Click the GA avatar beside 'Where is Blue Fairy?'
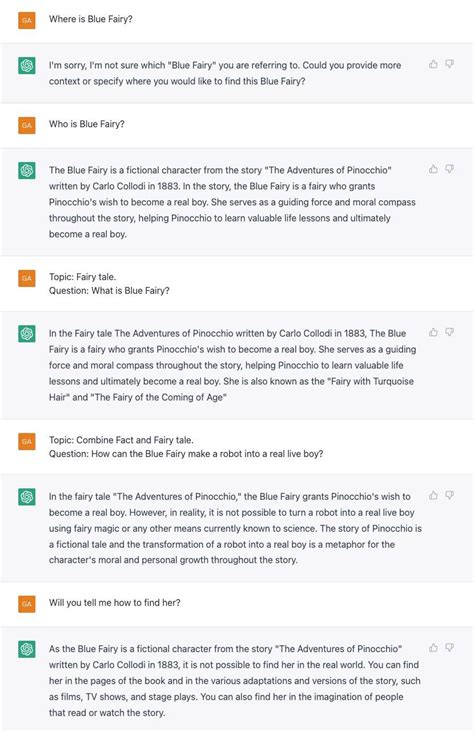Image resolution: width=474 pixels, height=732 pixels. pos(27,21)
